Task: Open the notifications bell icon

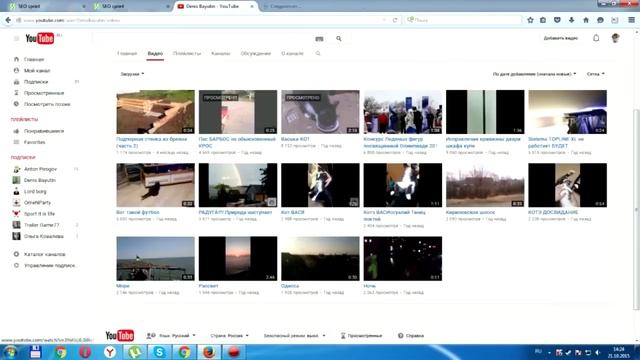Action: [596, 38]
